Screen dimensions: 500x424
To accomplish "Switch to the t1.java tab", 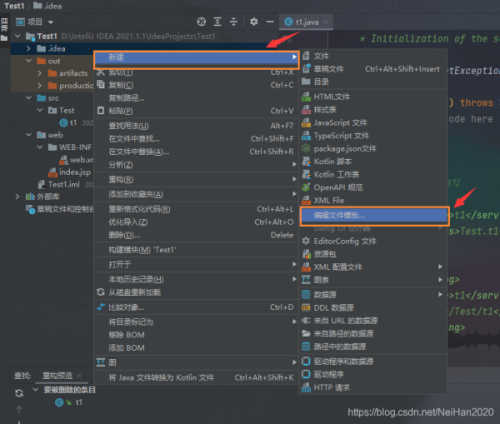I will 306,22.
